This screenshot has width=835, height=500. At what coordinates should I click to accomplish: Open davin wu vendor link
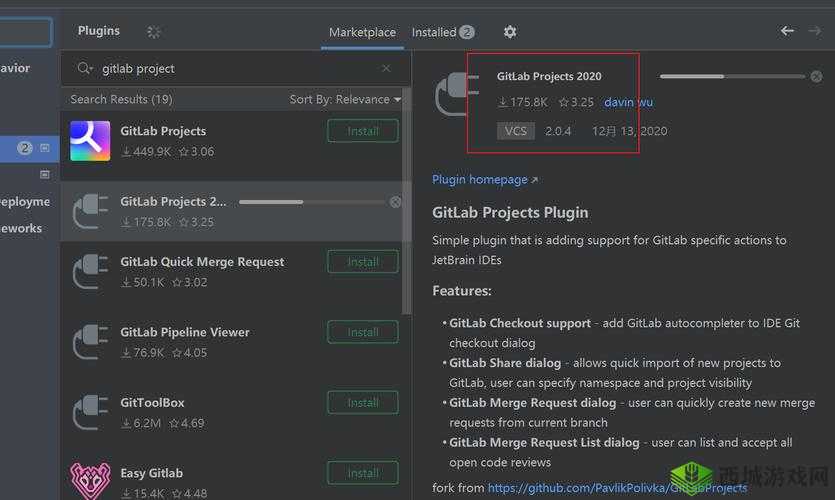click(628, 102)
